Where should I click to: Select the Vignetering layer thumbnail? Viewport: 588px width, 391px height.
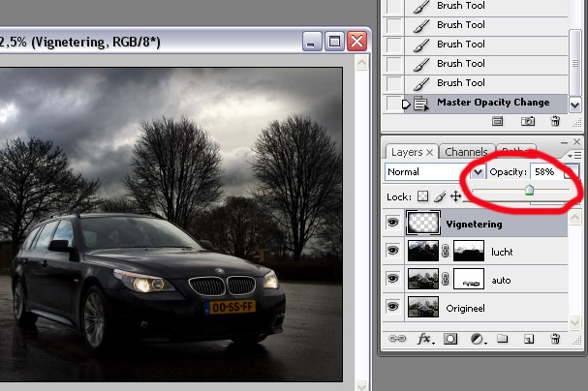click(x=423, y=223)
